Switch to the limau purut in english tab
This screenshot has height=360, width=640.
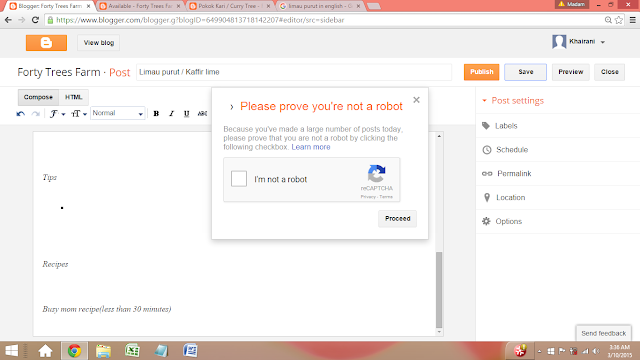(x=320, y=6)
